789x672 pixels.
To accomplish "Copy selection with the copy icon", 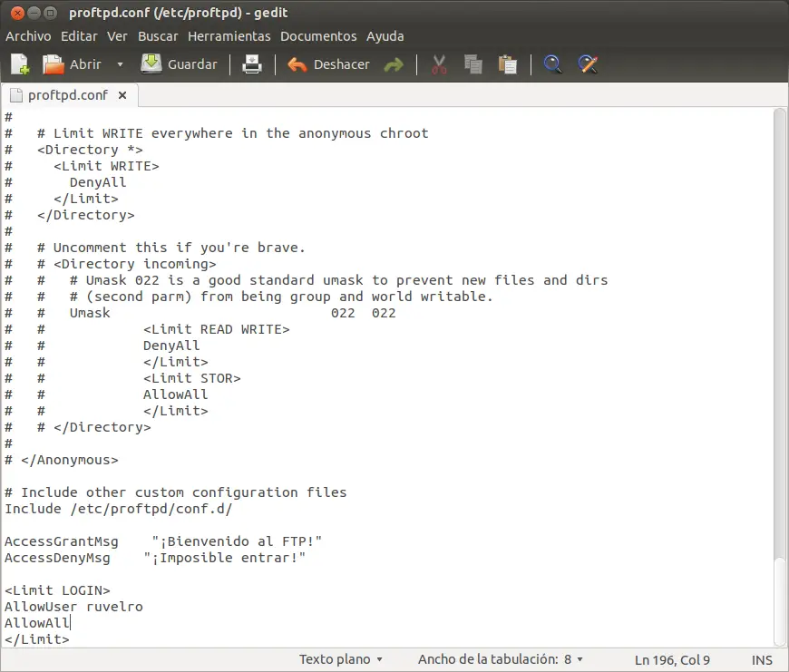I will coord(473,64).
